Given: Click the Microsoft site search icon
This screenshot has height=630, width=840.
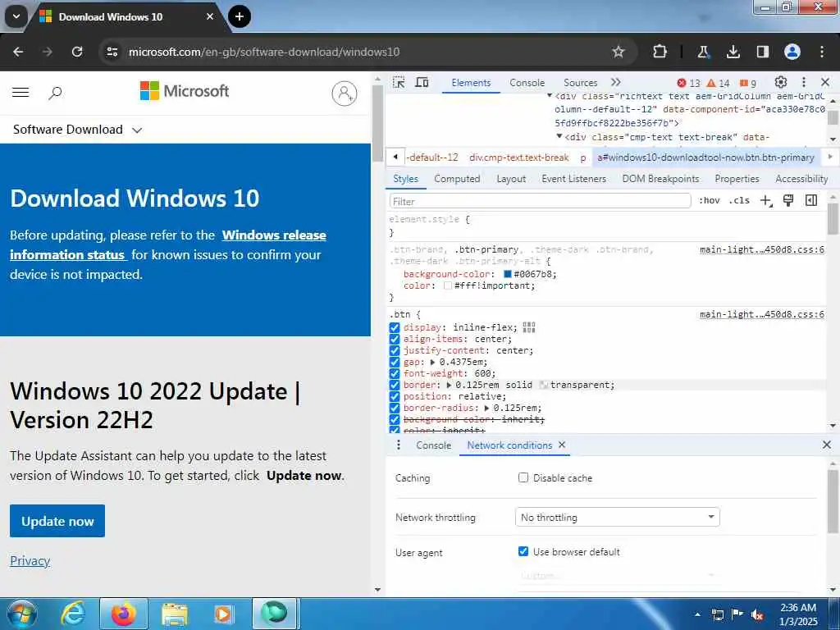Looking at the screenshot, I should coord(55,93).
